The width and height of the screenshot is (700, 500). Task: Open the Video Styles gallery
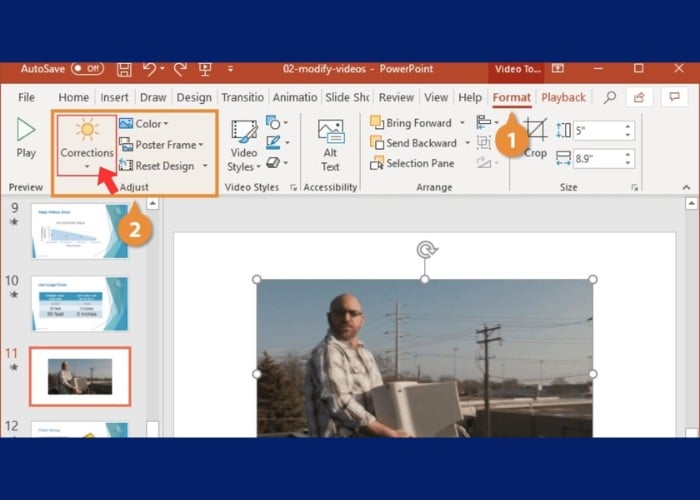(x=243, y=145)
